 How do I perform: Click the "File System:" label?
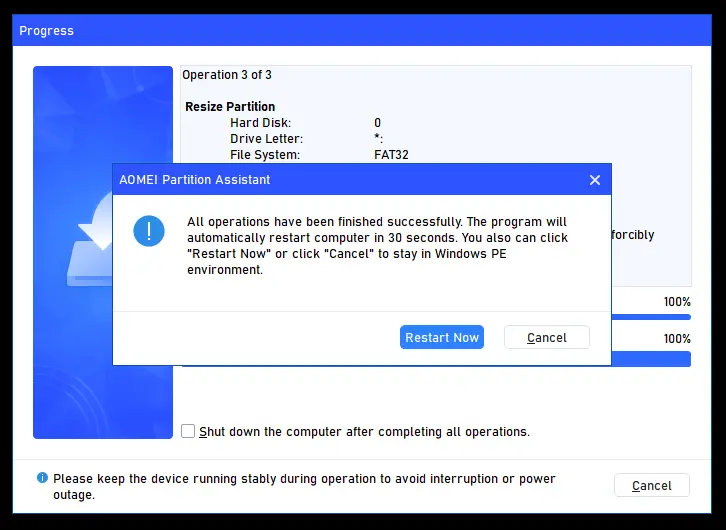pyautogui.click(x=265, y=155)
